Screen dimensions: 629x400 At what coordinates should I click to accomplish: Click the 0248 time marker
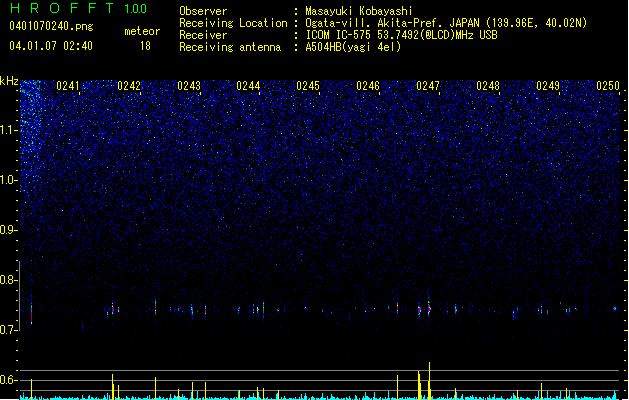pos(488,86)
